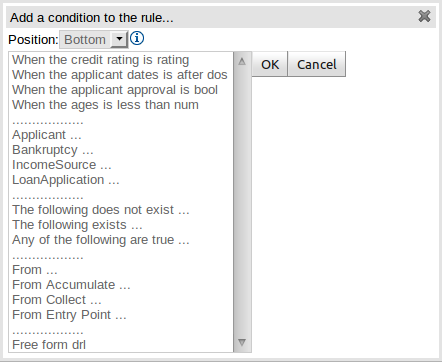Viewport: 442px width, 362px height.
Task: Confirm with the OK button
Action: pos(270,64)
